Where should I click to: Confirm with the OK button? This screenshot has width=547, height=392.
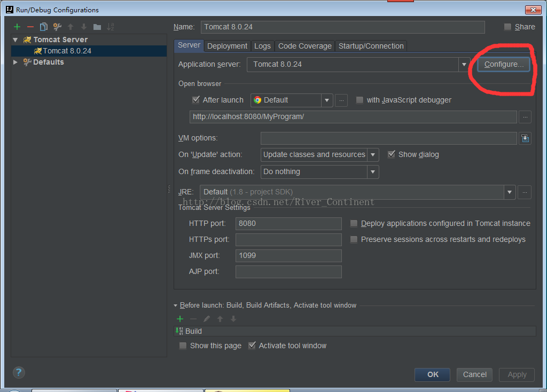[x=433, y=374]
